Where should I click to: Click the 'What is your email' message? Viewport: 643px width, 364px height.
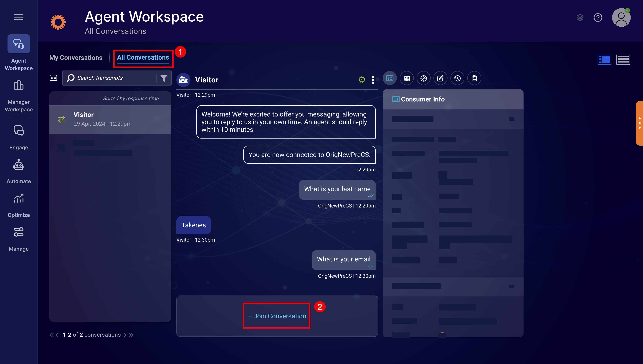[x=344, y=260]
